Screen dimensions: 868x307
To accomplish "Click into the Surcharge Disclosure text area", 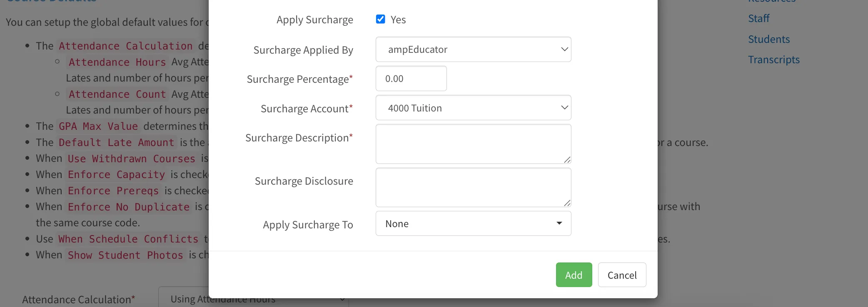I will (473, 188).
